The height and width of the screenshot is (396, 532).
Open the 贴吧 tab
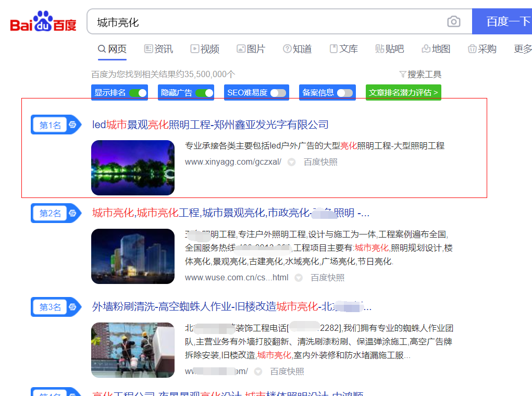point(390,49)
